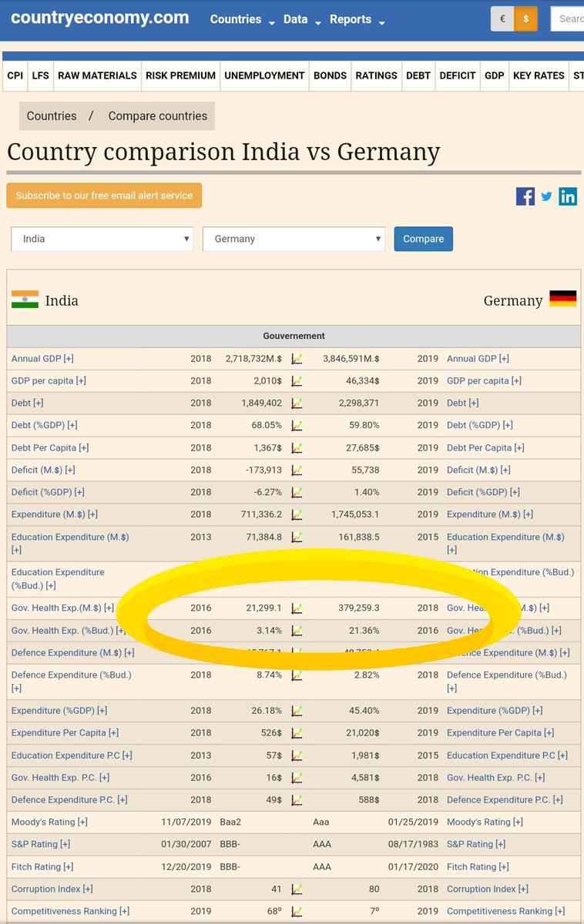Expand the Data menu
This screenshot has height=924, width=584.
(x=302, y=20)
